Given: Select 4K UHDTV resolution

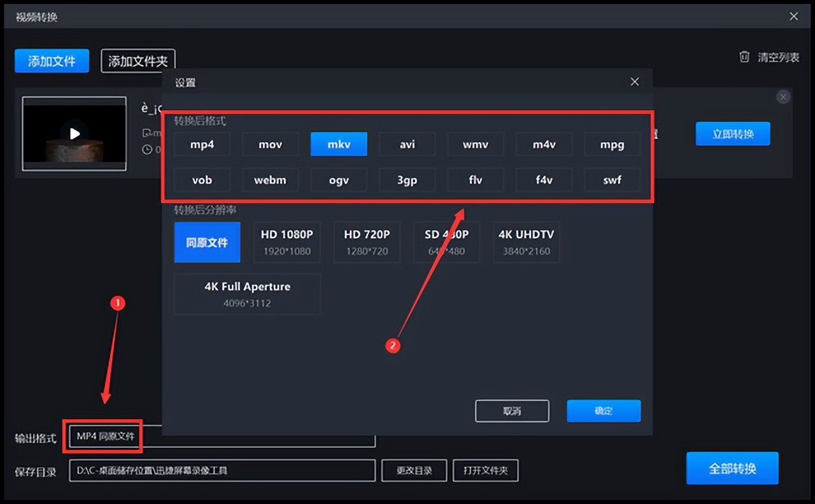Looking at the screenshot, I should 526,242.
